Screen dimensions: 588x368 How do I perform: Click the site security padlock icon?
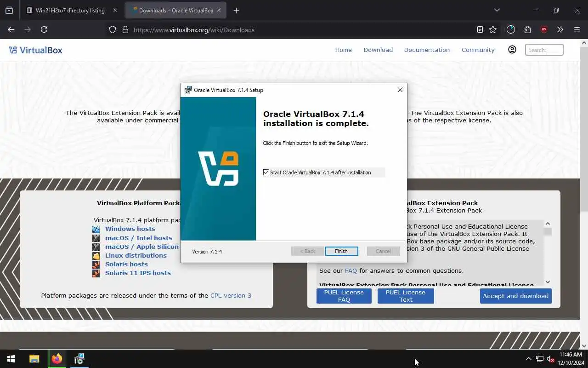click(125, 29)
